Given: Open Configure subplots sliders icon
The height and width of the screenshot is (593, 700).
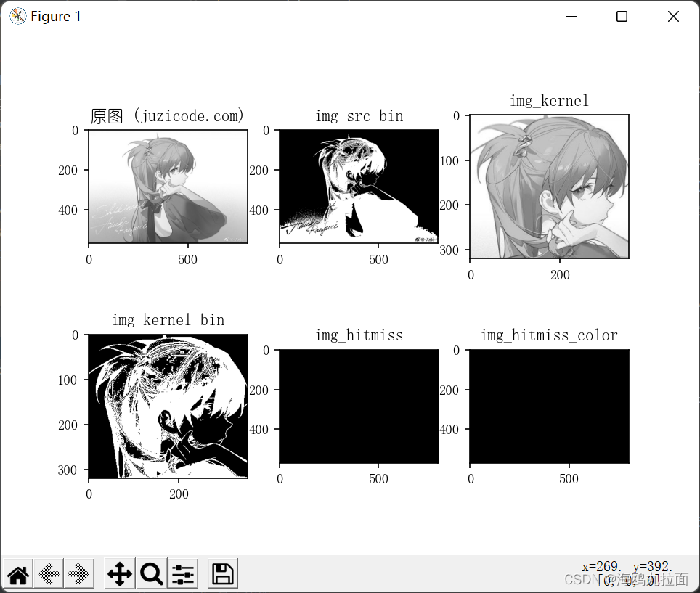Looking at the screenshot, I should pyautogui.click(x=183, y=574).
